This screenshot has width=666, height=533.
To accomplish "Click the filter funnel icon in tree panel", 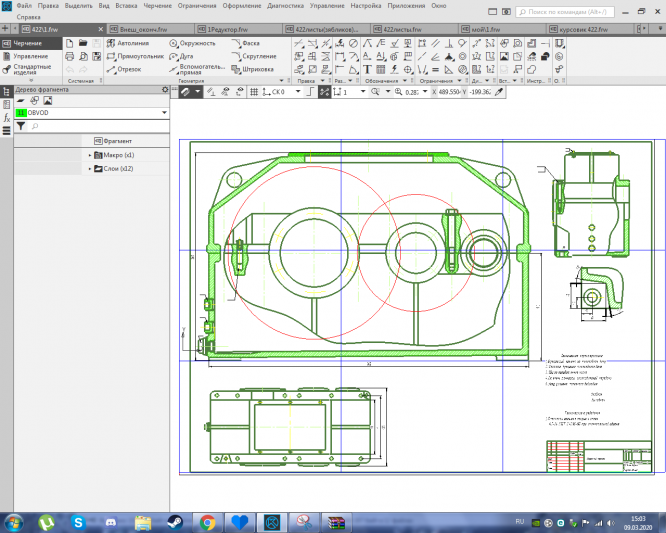I will [x=20, y=126].
